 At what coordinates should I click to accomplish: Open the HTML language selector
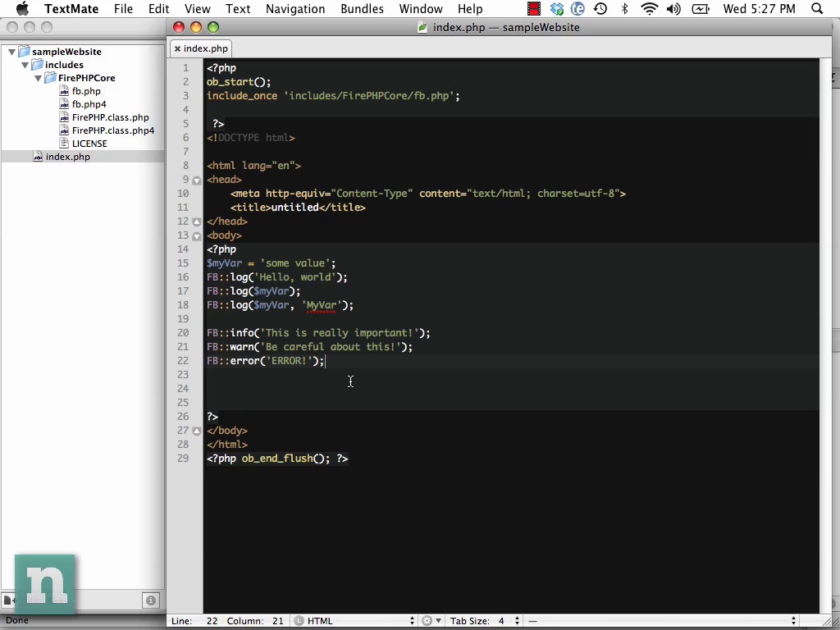coord(354,621)
